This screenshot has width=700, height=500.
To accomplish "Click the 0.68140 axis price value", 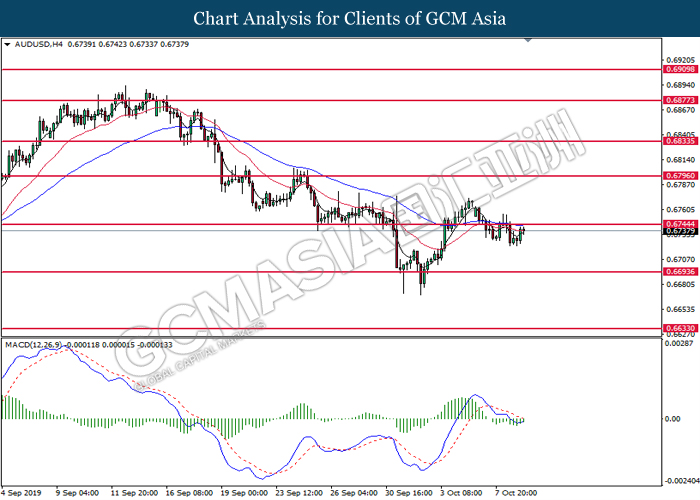I will pos(680,160).
